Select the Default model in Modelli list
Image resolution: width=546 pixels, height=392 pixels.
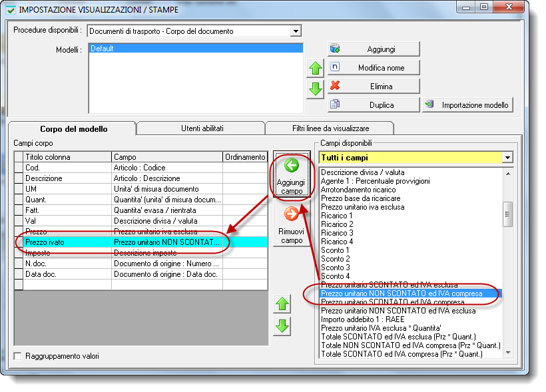click(196, 49)
